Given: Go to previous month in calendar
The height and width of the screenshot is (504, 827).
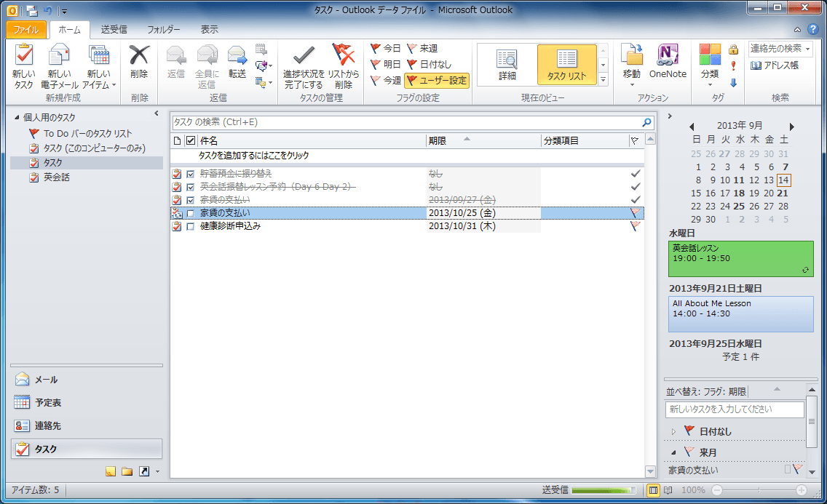Looking at the screenshot, I should tap(692, 127).
